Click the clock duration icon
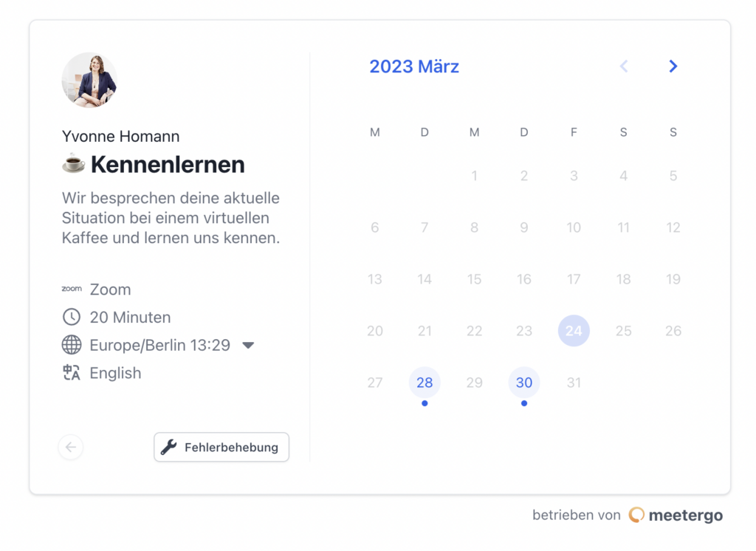 (72, 318)
